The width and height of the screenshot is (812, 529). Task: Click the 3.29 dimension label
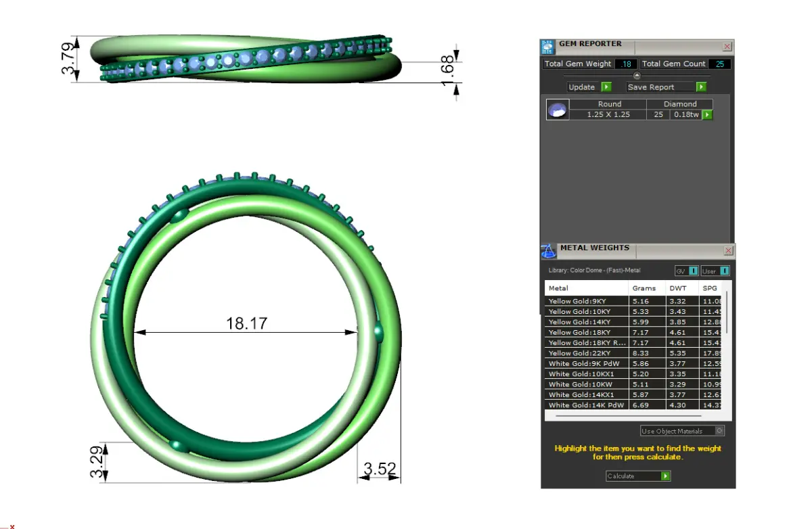tap(98, 461)
